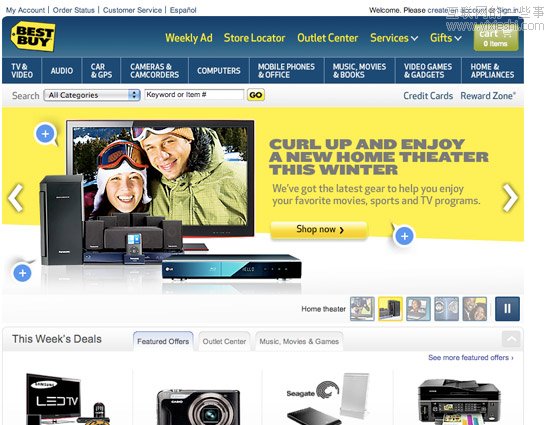
Task: Open the Computers category menu
Action: 219,71
